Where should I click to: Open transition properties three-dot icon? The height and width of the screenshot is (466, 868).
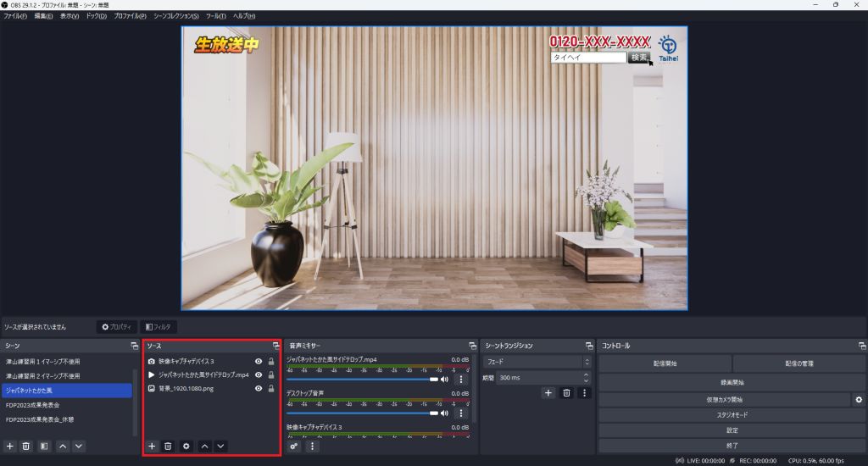click(584, 393)
